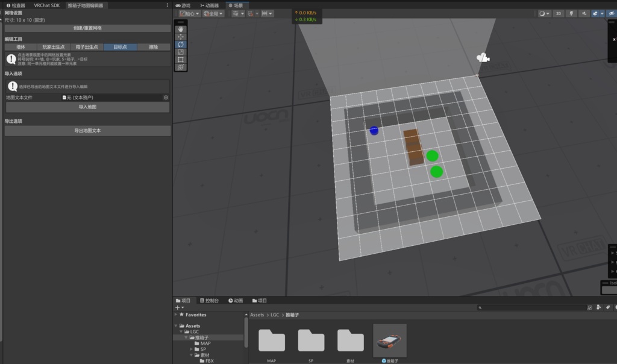
Task: Click the scene camera gizmo icon
Action: [483, 58]
